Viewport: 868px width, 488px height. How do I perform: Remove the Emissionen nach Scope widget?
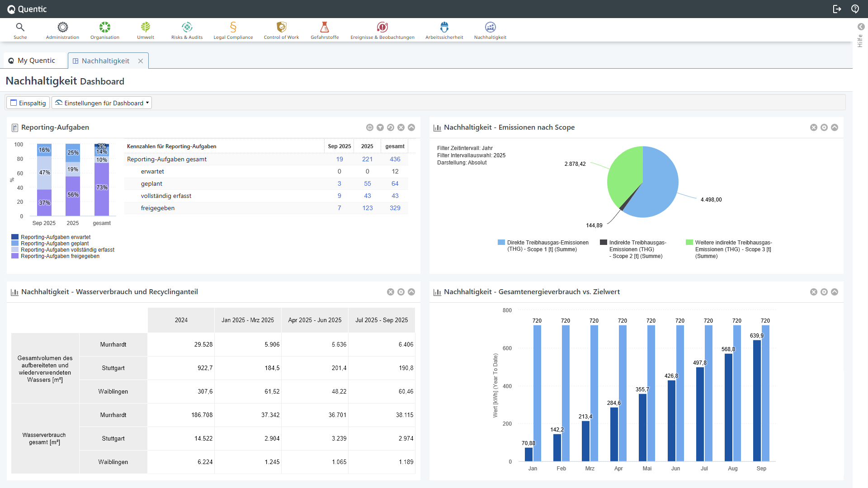point(814,127)
